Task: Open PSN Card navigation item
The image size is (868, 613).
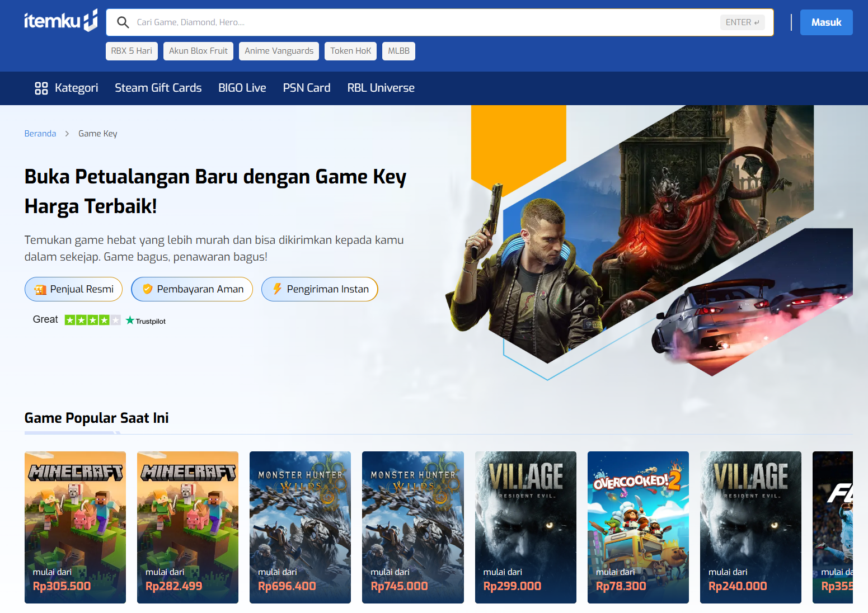Action: [306, 88]
